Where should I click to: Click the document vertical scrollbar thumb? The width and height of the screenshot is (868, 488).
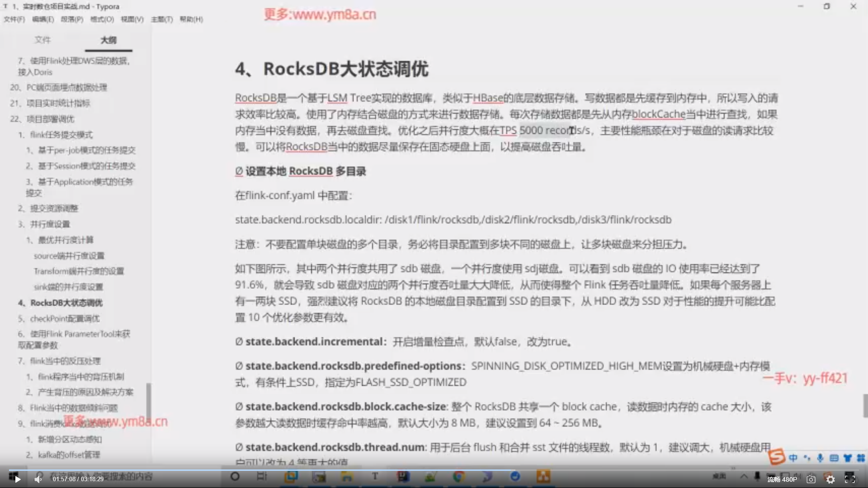865,405
